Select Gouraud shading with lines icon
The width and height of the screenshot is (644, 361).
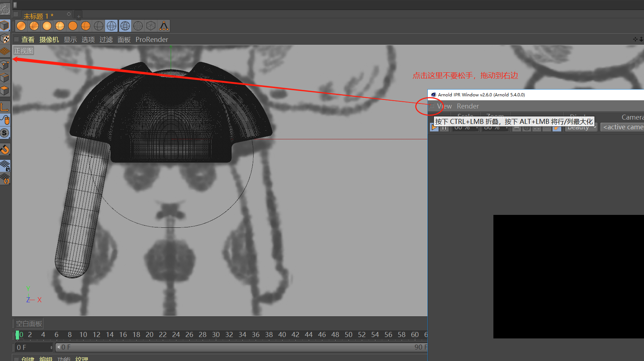pos(34,26)
